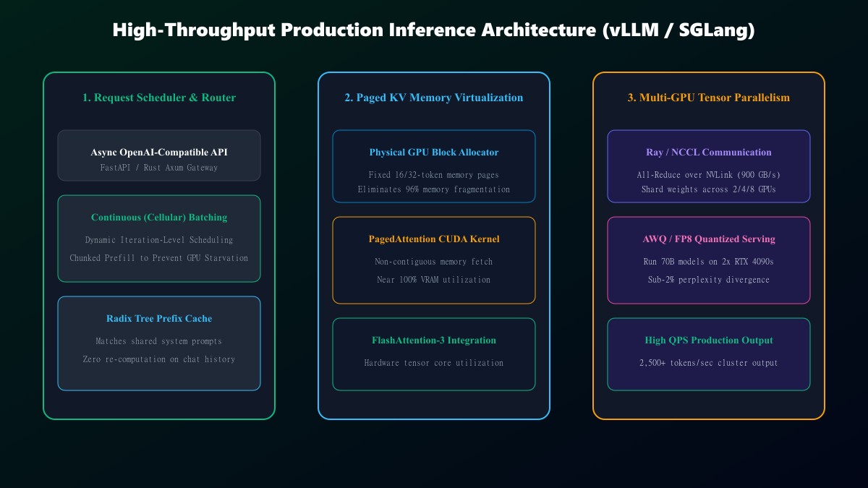Click the 'Radix Tree Prefix Cache' card title
The height and width of the screenshot is (488, 868).
coord(159,319)
